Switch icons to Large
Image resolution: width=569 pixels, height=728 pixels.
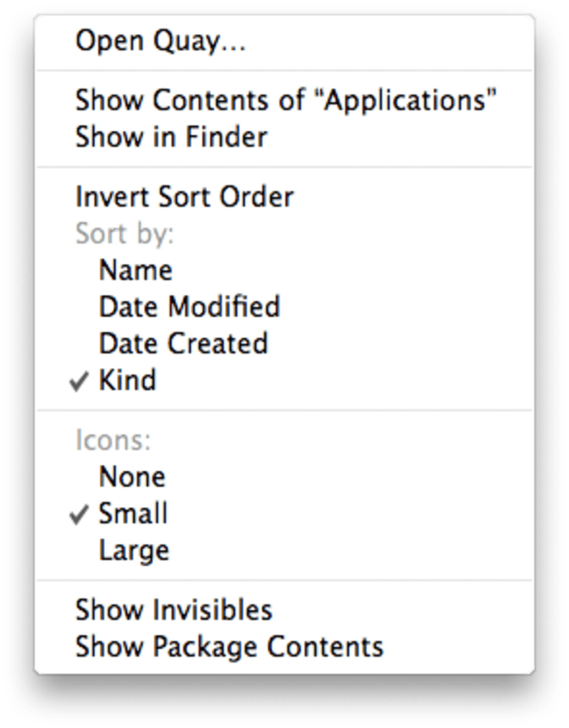pos(134,551)
